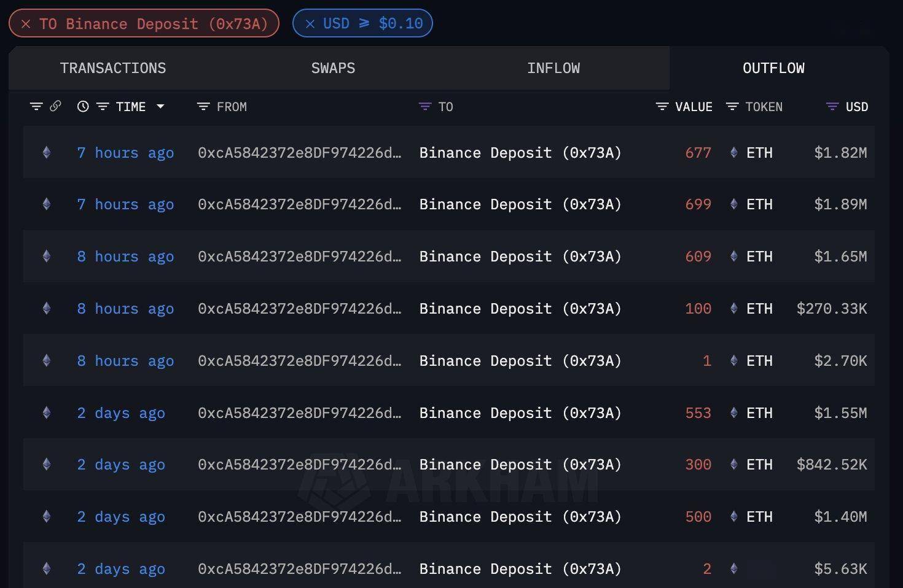
Task: Switch to the TRANSACTIONS tab
Action: pos(113,68)
